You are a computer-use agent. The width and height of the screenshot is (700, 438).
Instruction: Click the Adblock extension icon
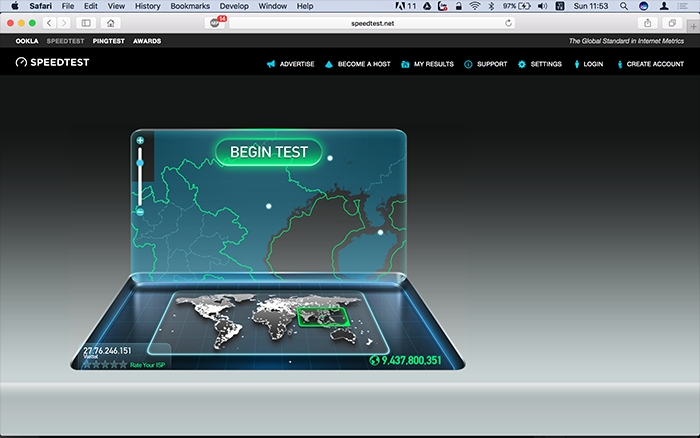coord(215,23)
